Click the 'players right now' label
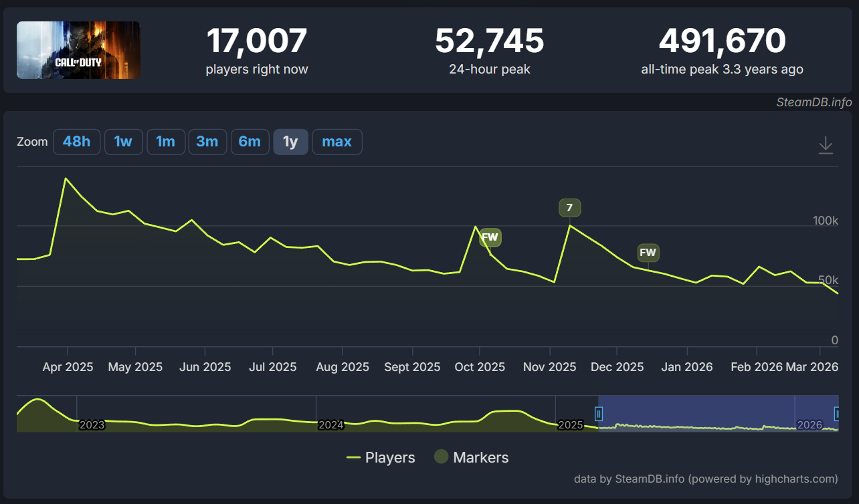This screenshot has width=859, height=504. 257,70
